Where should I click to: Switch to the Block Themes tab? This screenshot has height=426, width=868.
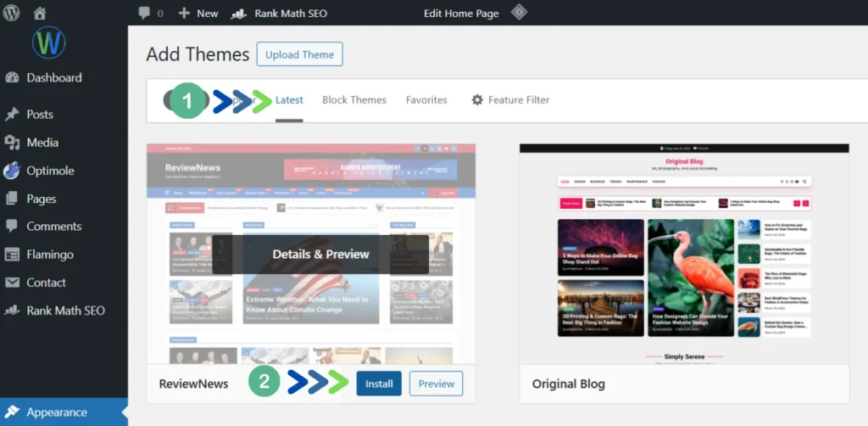pos(353,100)
